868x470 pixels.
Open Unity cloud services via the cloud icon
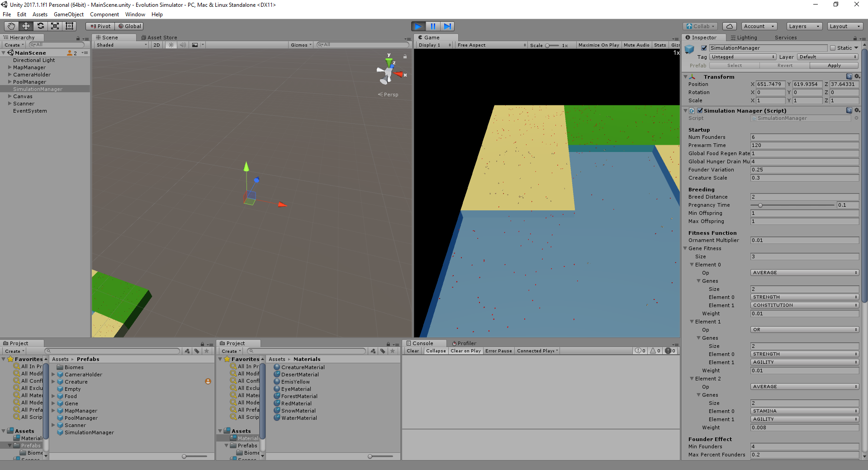729,26
